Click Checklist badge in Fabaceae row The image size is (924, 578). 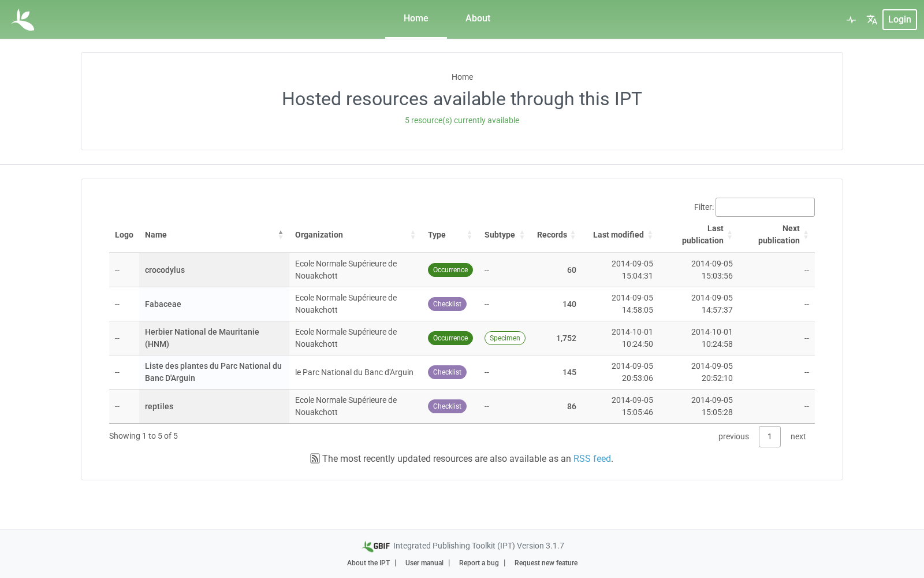[x=447, y=304]
